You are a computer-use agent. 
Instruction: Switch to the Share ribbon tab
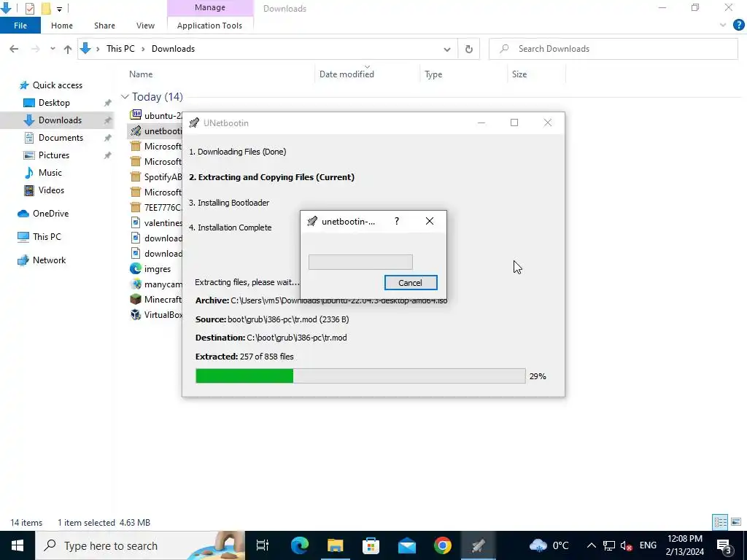coord(104,26)
